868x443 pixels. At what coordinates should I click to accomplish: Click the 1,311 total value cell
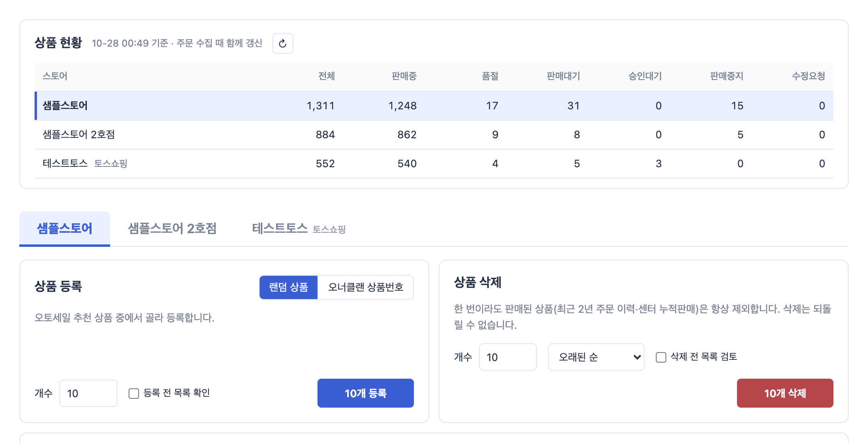[321, 106]
